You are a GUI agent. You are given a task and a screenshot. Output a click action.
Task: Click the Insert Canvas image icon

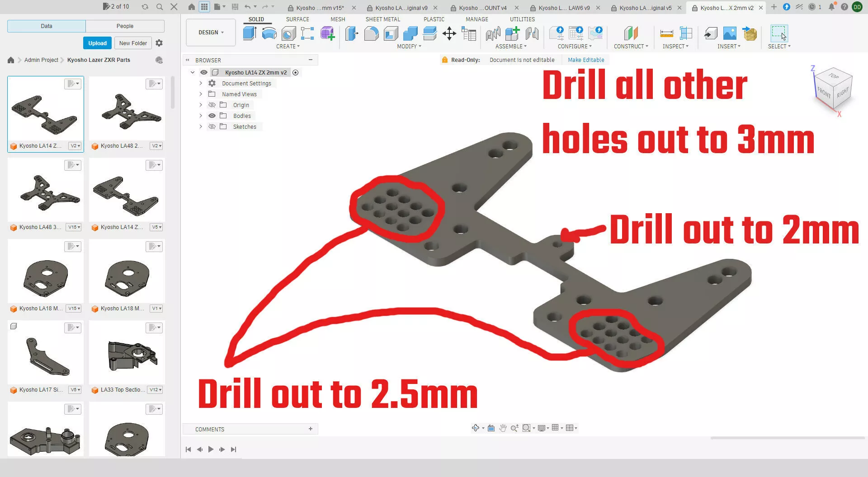point(730,33)
